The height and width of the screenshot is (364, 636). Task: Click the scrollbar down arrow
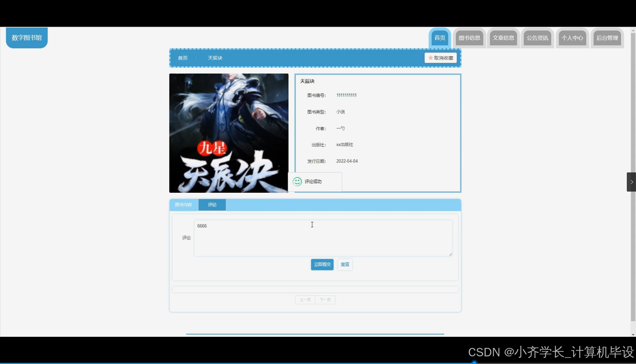click(633, 334)
